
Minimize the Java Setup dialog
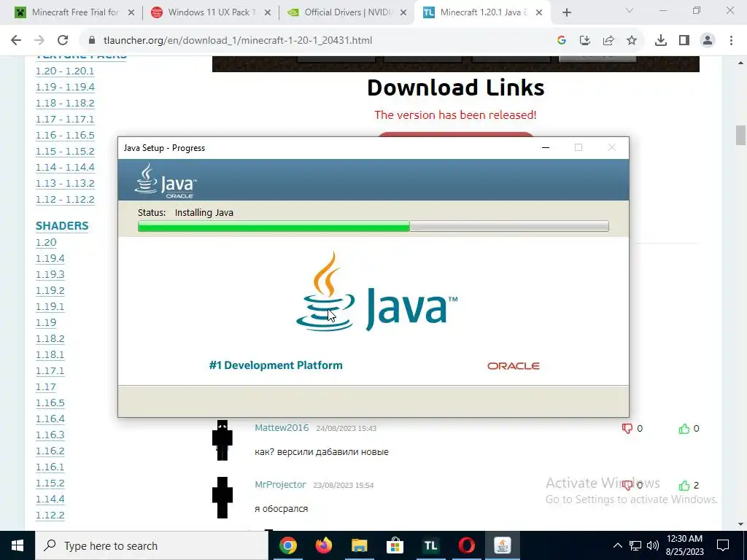pyautogui.click(x=546, y=147)
